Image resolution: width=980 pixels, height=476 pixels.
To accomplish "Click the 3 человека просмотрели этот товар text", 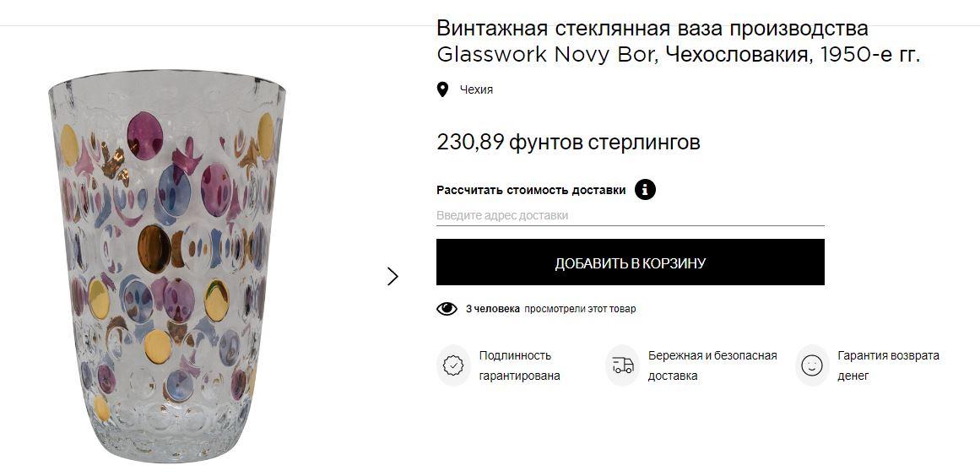I will tap(550, 309).
